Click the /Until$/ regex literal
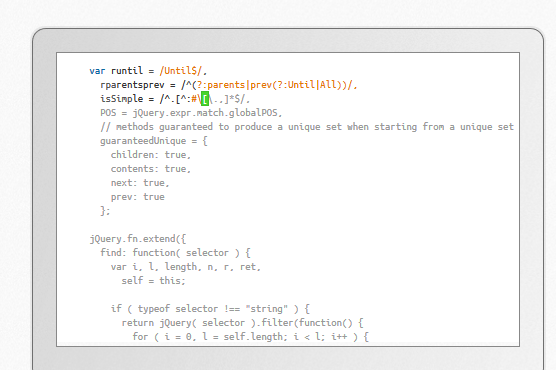Screen dimensions: 556x370 click(x=181, y=71)
